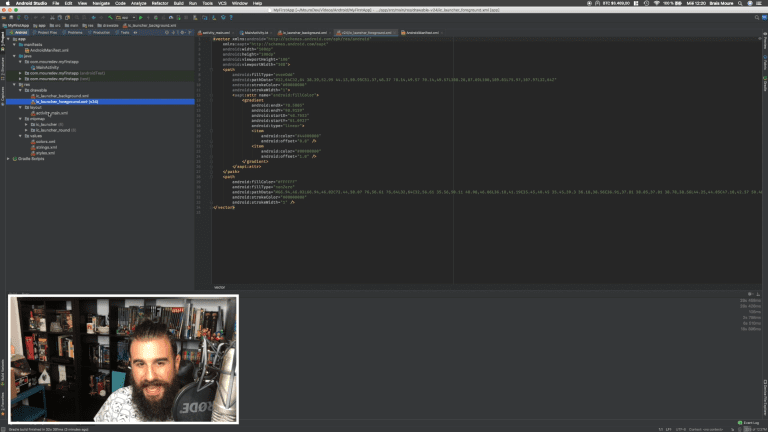Expand the ic_launcher mipmap node
The width and height of the screenshot is (768, 432).
pyautogui.click(x=26, y=124)
